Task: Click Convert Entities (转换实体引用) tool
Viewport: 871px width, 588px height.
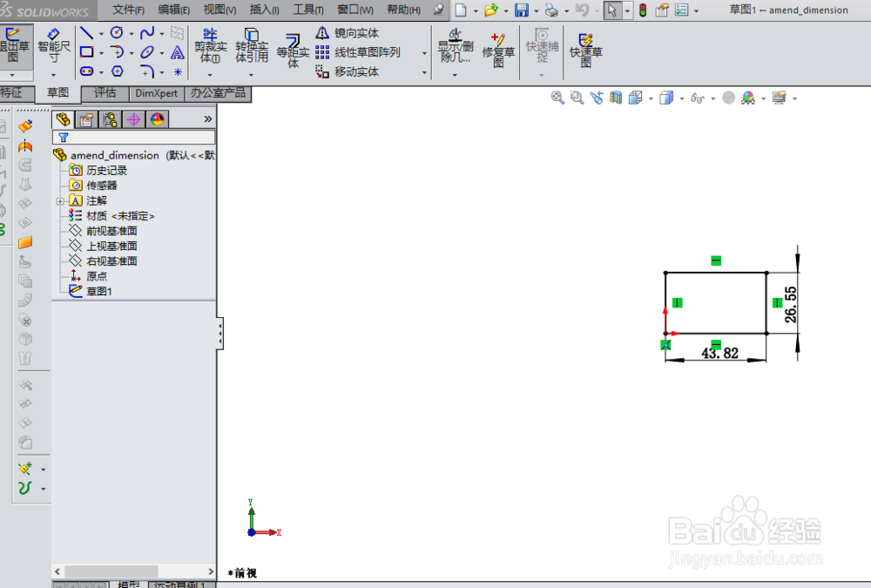Action: coord(252,45)
